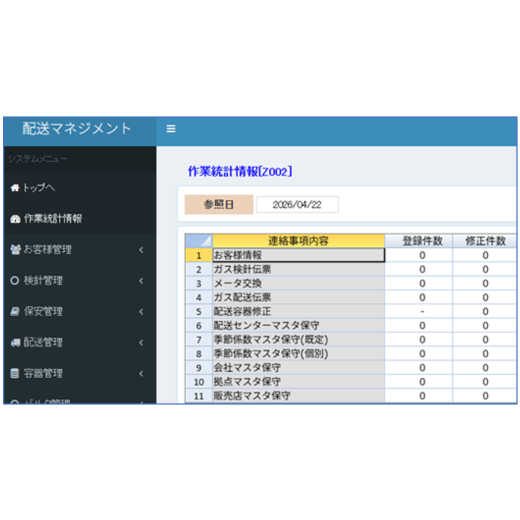Expand the 配送管理 submenu chevron

141,343
